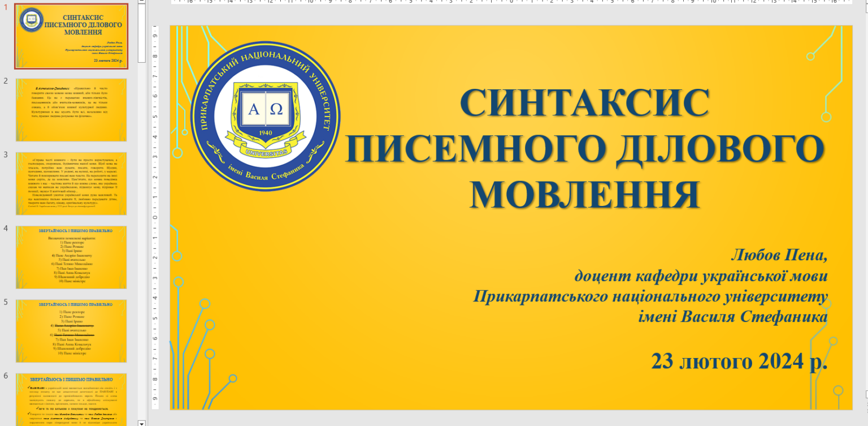Click the line імені Василя Стефаника
Viewport: 868px width, 426px height.
733,317
